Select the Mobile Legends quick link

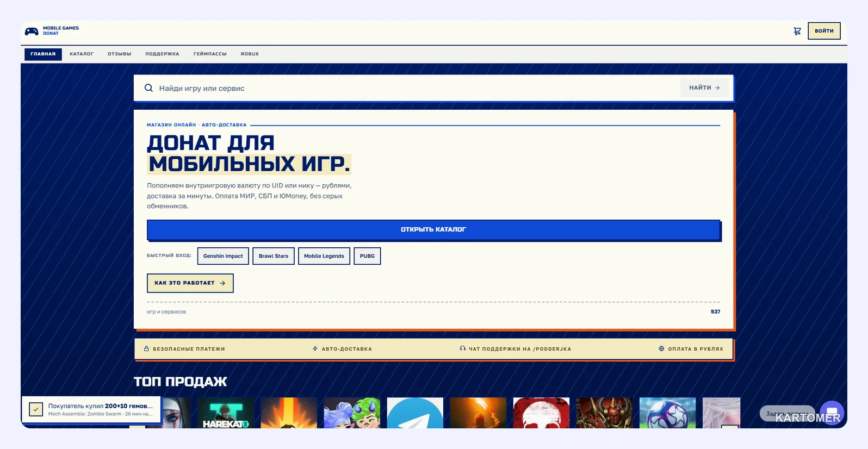point(324,256)
